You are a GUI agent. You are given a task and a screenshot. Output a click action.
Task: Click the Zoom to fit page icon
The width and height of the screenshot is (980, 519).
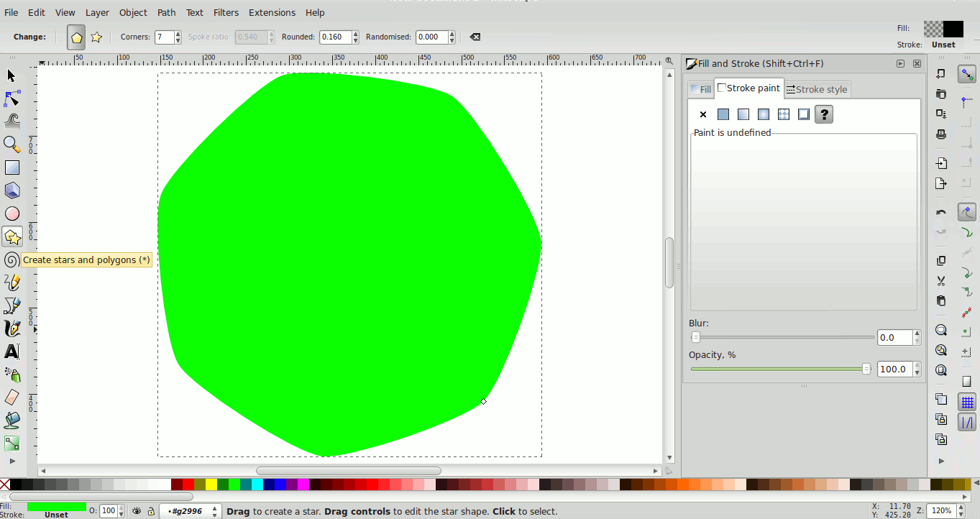pyautogui.click(x=941, y=370)
